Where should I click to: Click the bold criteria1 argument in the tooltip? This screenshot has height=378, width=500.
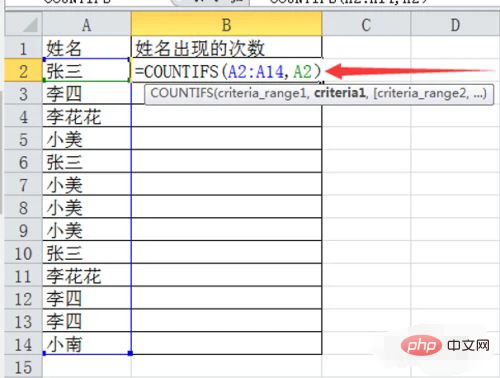[340, 93]
